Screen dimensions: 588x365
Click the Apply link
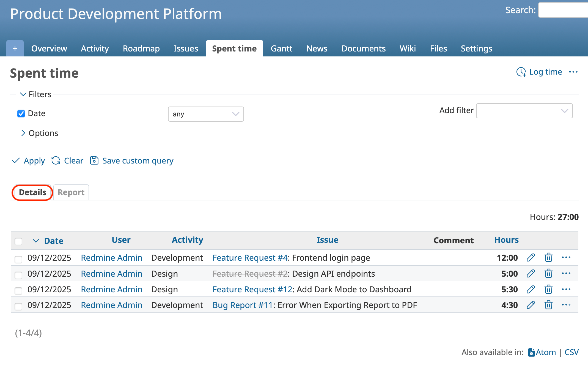pyautogui.click(x=34, y=160)
